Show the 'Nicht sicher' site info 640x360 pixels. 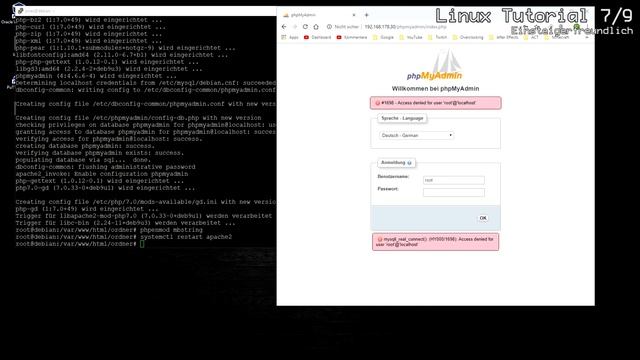pos(342,27)
